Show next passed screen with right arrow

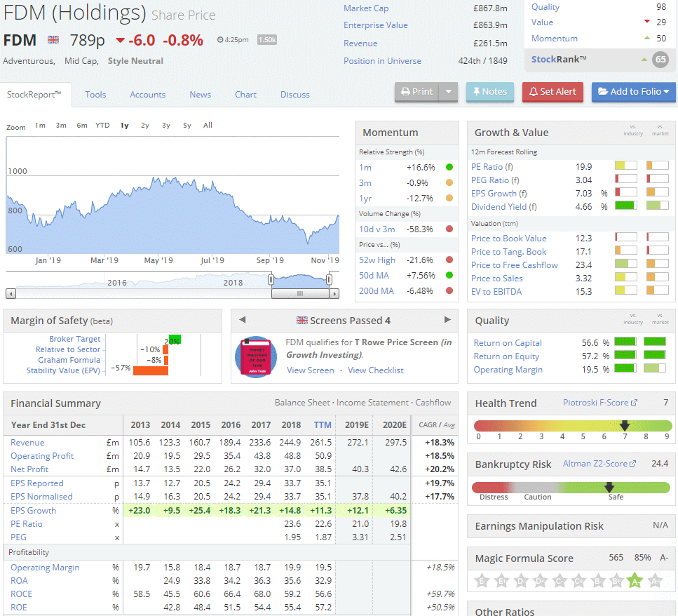447,320
